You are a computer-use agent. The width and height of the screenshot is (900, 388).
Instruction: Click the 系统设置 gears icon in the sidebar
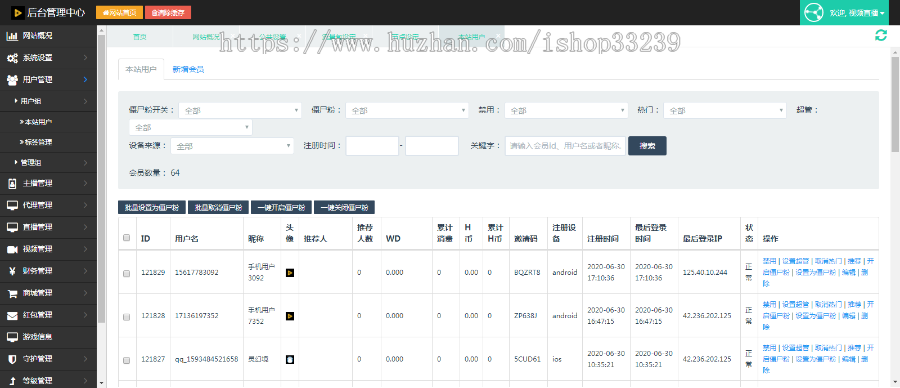11,58
